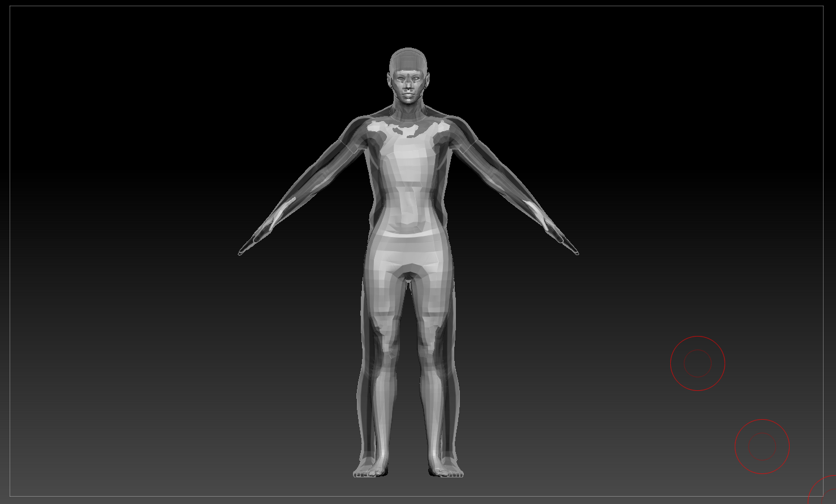This screenshot has width=836, height=504.
Task: Click the model's neck
Action: [408, 111]
